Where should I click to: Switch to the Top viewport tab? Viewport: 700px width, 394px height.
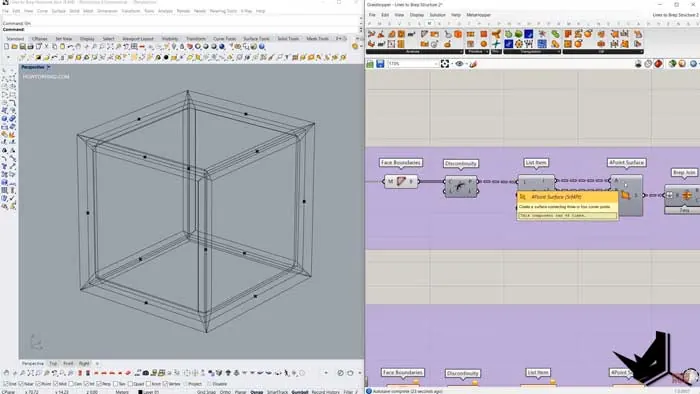(x=53, y=364)
